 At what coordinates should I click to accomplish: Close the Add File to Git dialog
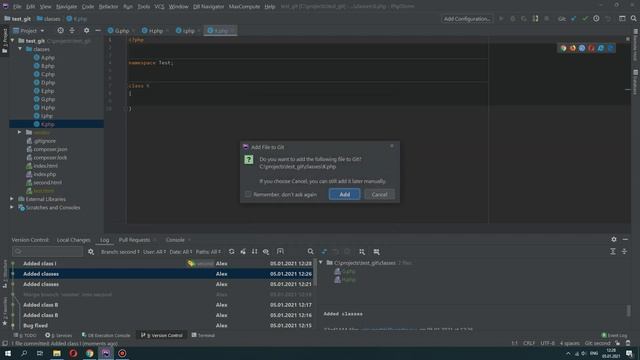coord(392,146)
